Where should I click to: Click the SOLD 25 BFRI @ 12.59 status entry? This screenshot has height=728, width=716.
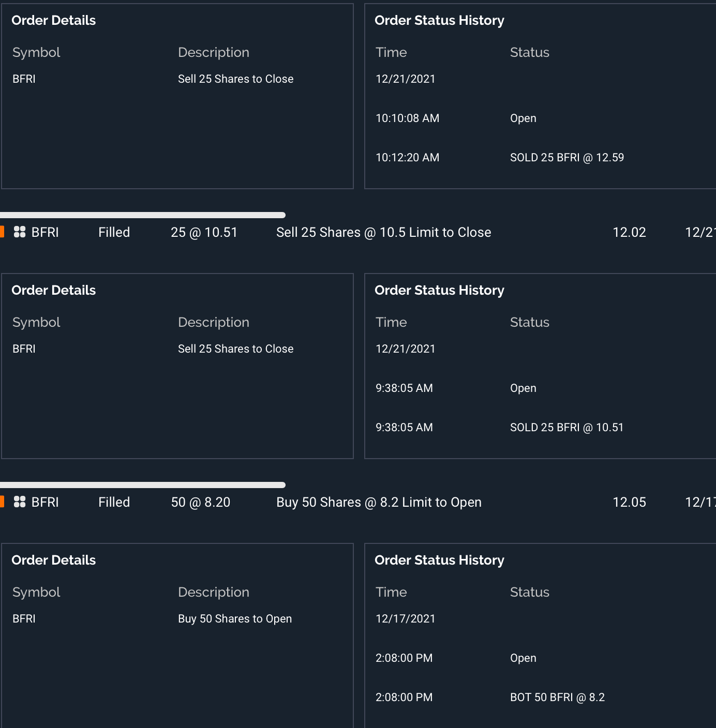(x=566, y=158)
